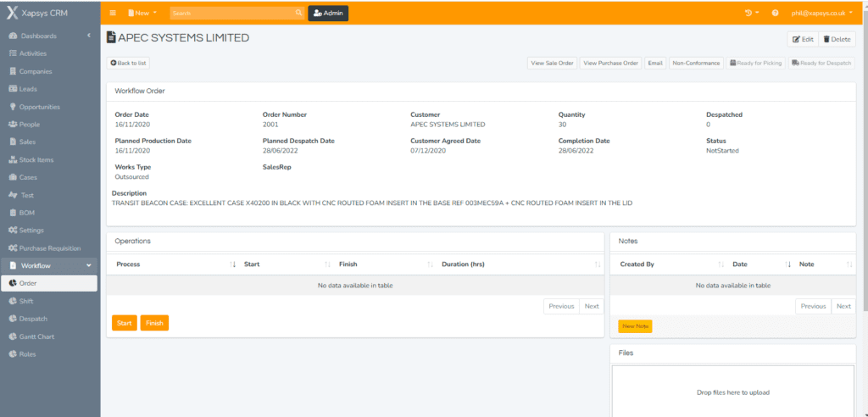The height and width of the screenshot is (417, 868).
Task: Sort Operations by Process column
Action: pos(174,264)
